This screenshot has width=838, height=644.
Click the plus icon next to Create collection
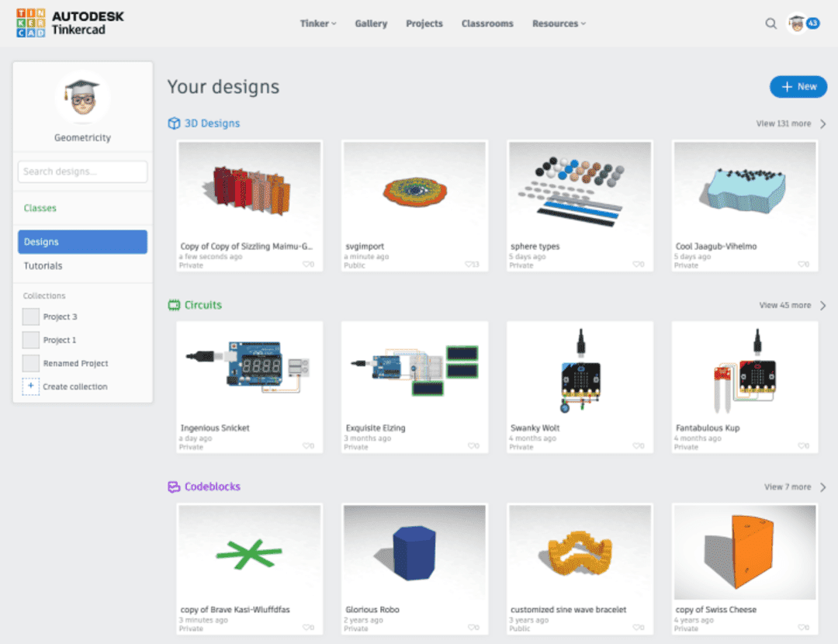click(x=30, y=386)
